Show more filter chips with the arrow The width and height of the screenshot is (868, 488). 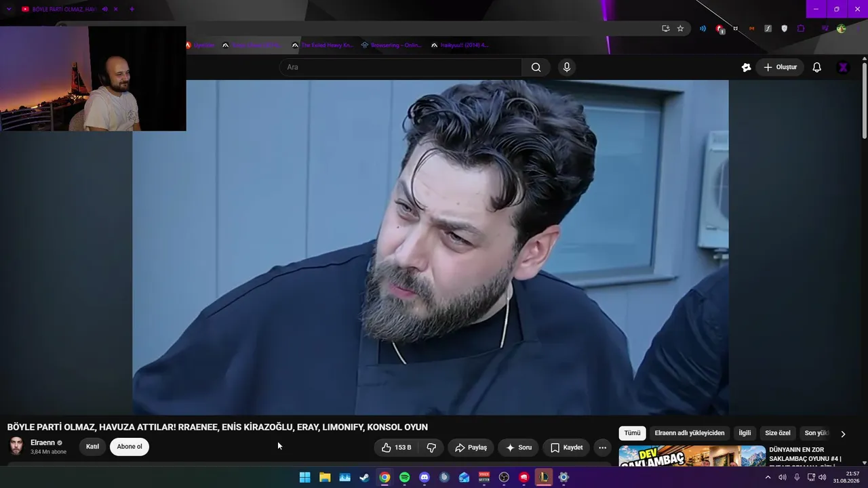pos(843,434)
